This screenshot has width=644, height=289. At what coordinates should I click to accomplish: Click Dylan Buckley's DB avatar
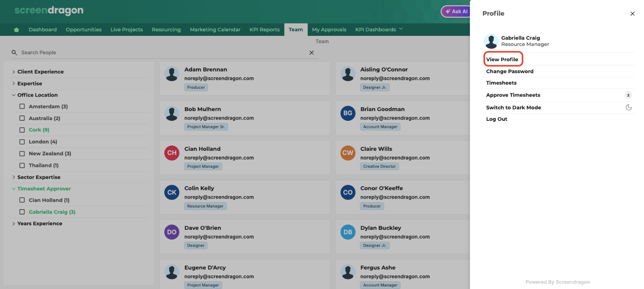point(348,232)
